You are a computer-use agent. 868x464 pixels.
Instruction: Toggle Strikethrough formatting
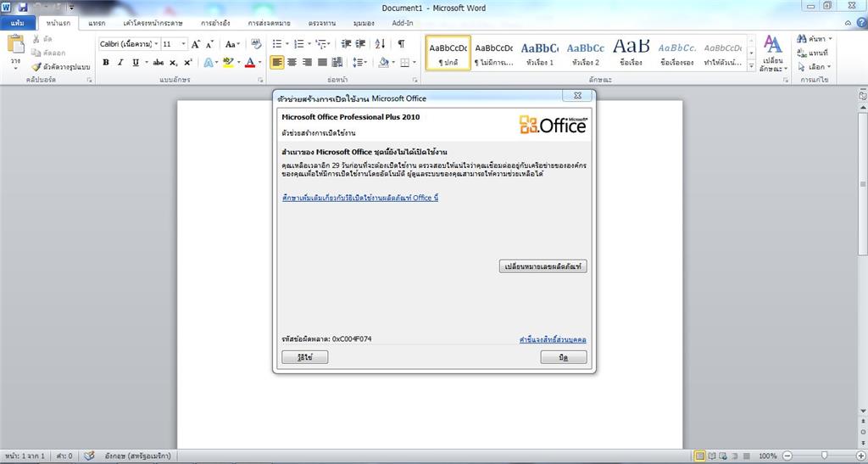(x=159, y=63)
